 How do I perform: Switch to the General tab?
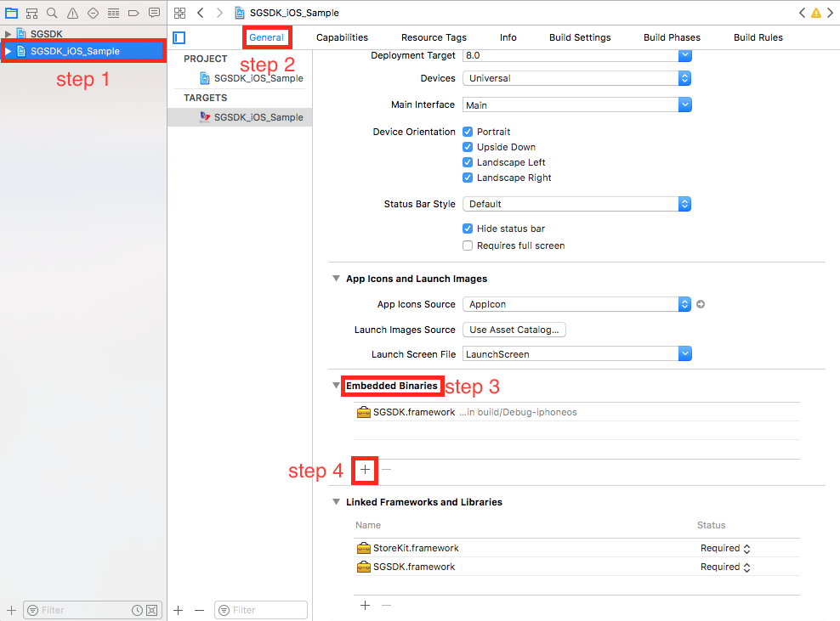click(x=266, y=37)
